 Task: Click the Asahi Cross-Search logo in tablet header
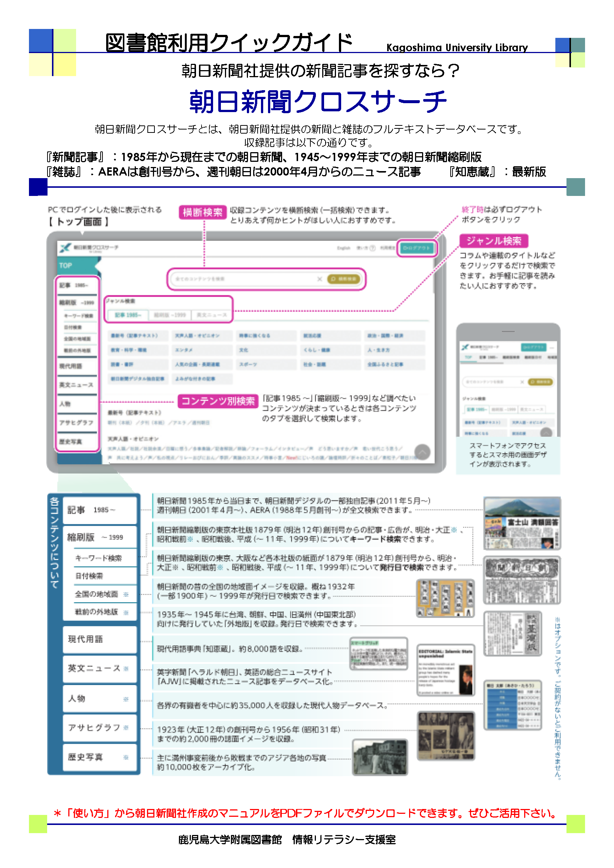pyautogui.click(x=89, y=248)
